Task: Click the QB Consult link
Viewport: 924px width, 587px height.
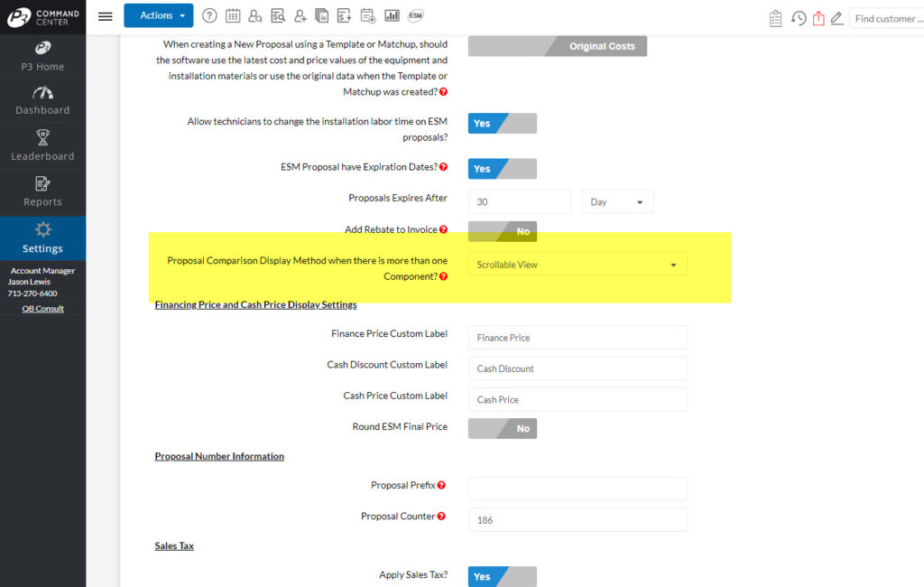Action: 42,309
